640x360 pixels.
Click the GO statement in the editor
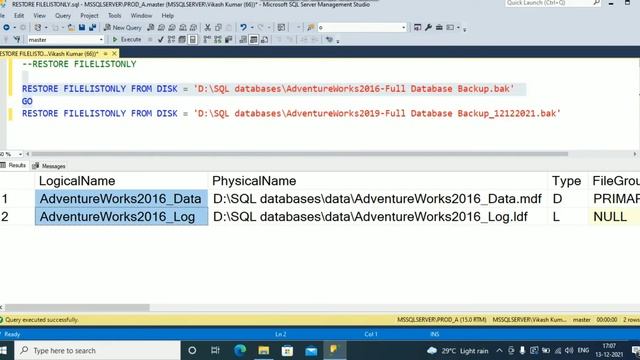click(x=27, y=101)
